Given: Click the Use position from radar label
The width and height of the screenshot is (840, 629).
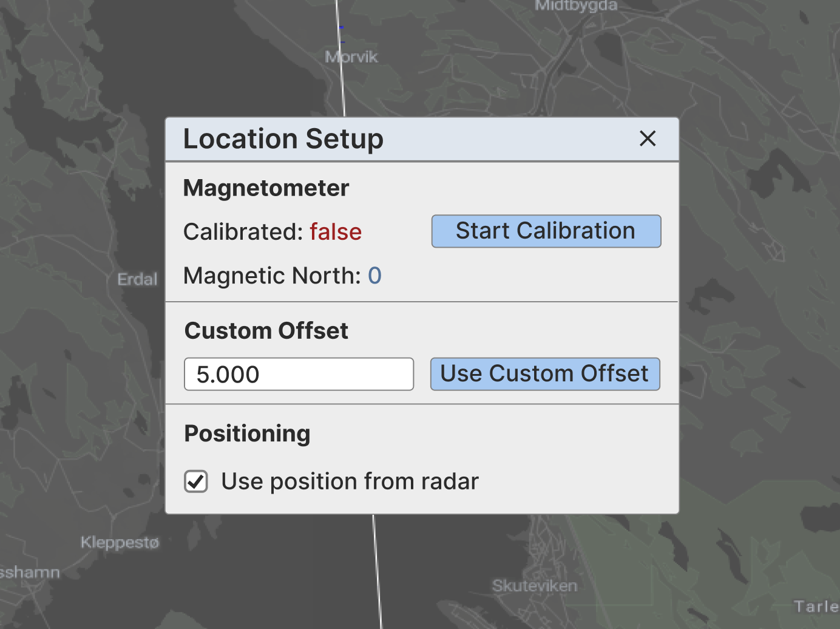Looking at the screenshot, I should [x=350, y=481].
